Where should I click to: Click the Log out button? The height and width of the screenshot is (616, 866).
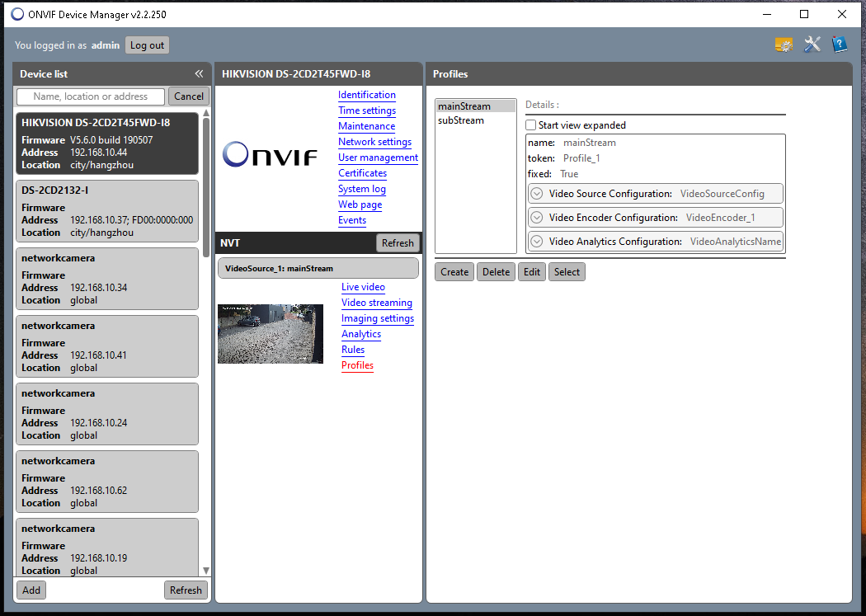point(147,45)
